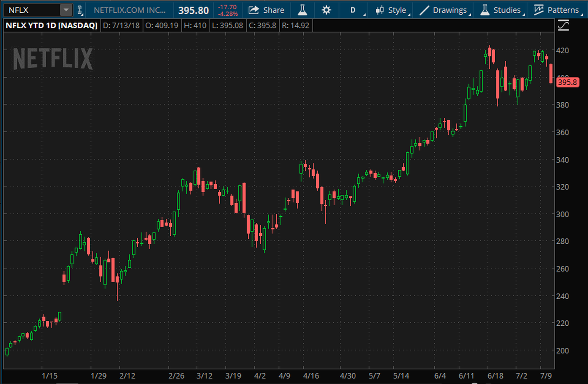Click the -17.70 price change value

(x=227, y=7)
